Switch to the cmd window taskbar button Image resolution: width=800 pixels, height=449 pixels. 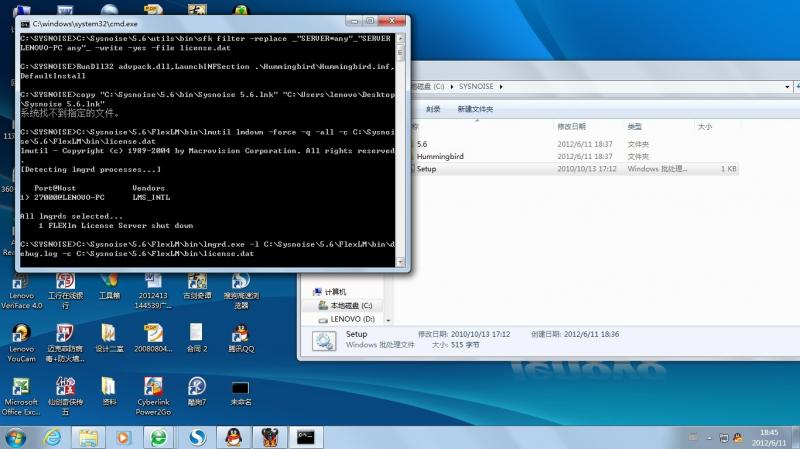coord(306,438)
